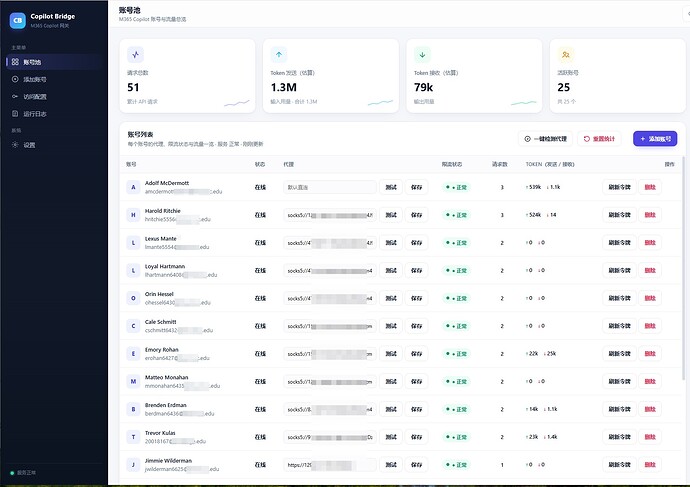Screen dimensions: 690x487
Task: Click 删除 for Trevor Kulas
Action: coord(650,437)
